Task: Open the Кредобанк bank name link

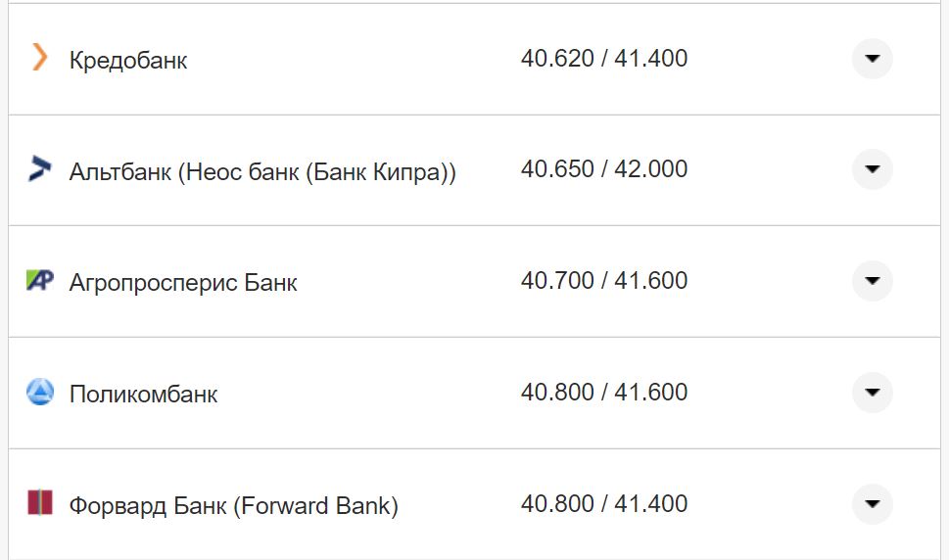Action: pyautogui.click(x=128, y=61)
